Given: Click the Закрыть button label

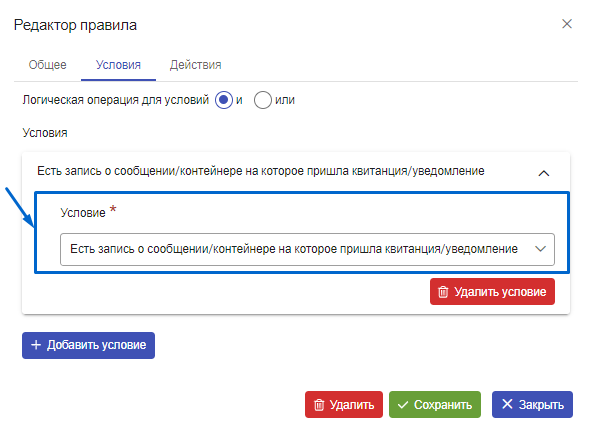Looking at the screenshot, I should pos(541,405).
